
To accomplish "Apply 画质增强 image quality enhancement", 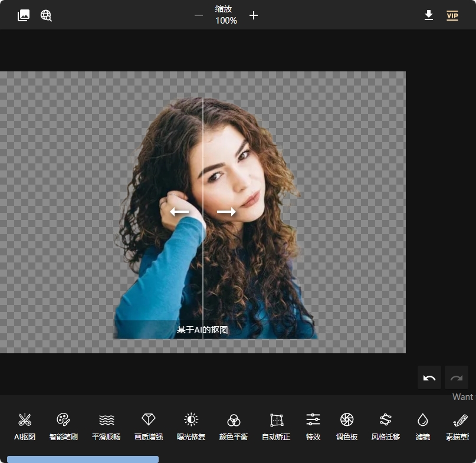I will 148,426.
